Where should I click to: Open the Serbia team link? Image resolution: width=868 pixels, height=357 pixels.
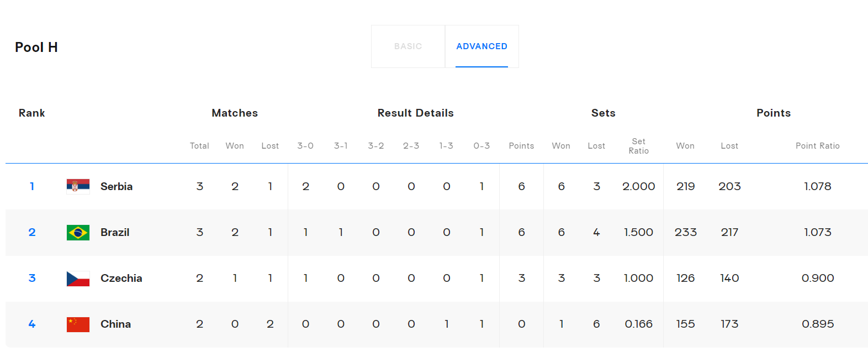pyautogui.click(x=117, y=187)
